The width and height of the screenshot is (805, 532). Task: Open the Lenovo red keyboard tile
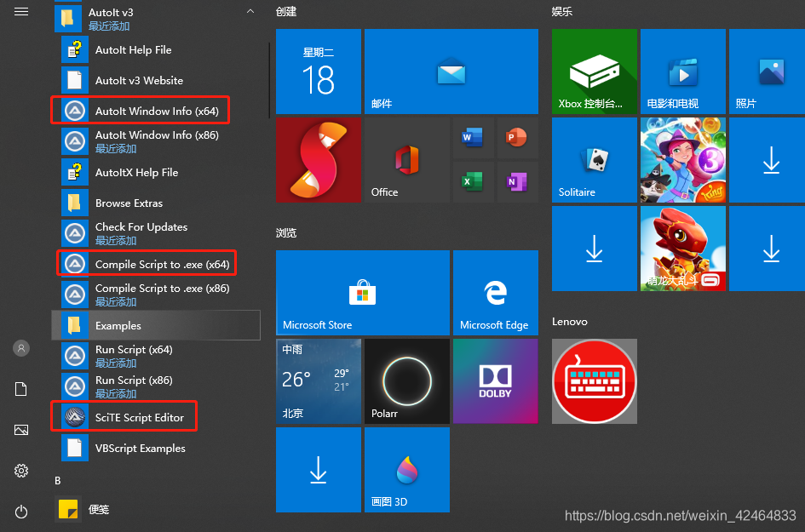tap(595, 381)
